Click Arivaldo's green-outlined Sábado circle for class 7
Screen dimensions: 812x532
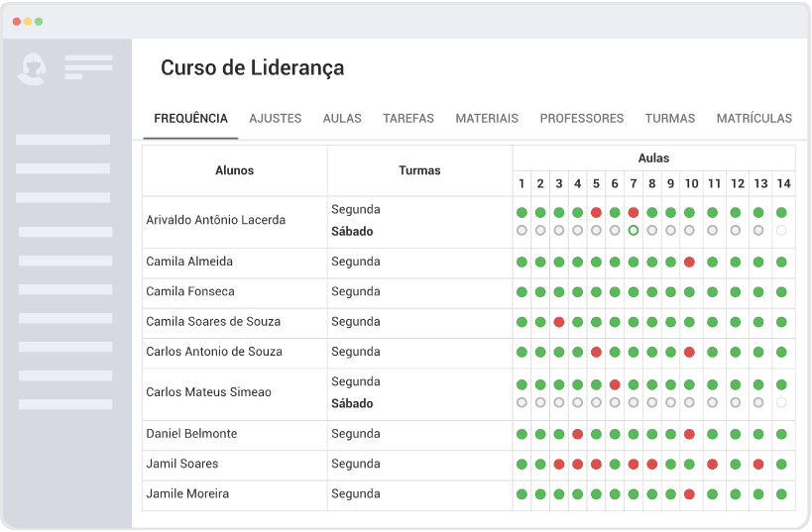click(634, 230)
